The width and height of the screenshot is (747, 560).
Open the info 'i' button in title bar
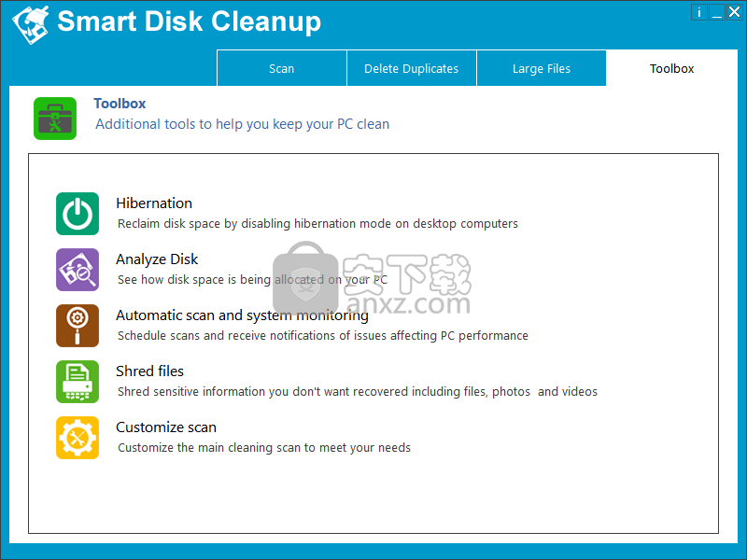coord(698,12)
